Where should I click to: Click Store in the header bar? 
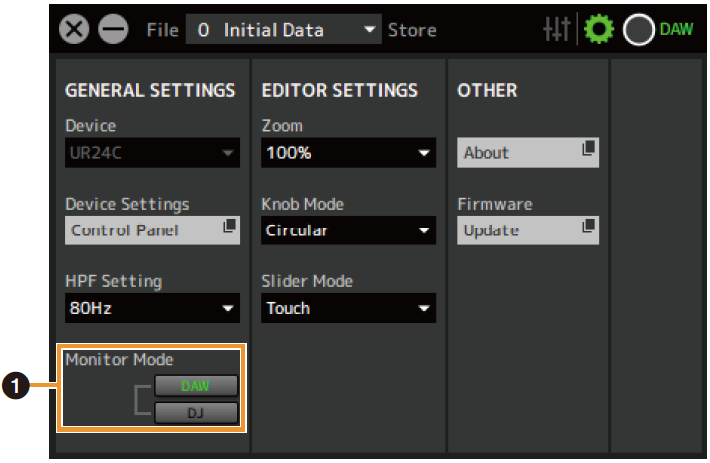pos(412,30)
